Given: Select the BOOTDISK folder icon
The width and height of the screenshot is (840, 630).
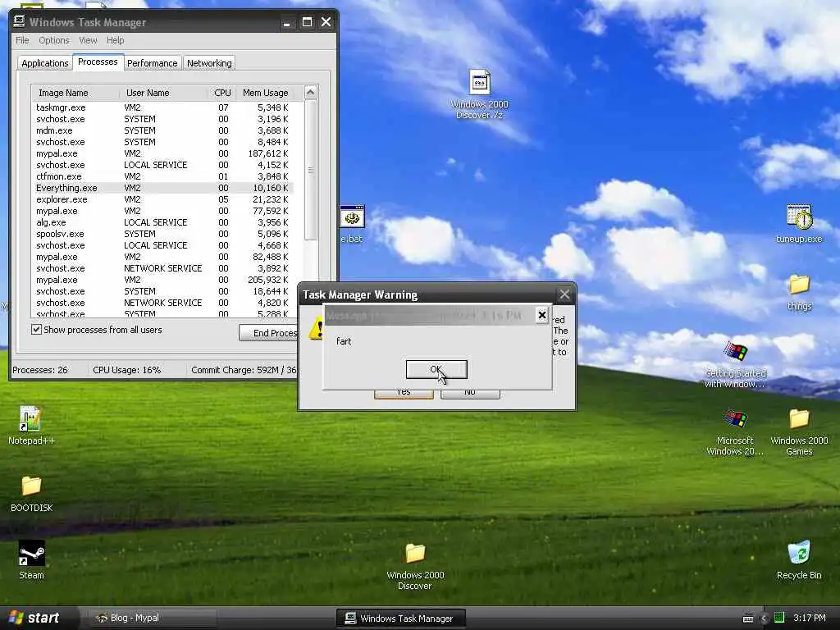Looking at the screenshot, I should [31, 486].
